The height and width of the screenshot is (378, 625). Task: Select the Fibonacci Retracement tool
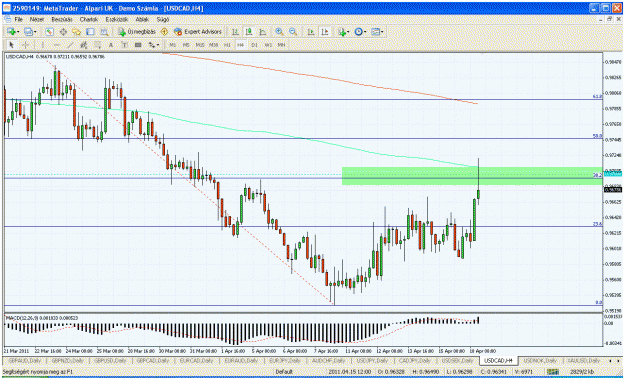pos(97,45)
